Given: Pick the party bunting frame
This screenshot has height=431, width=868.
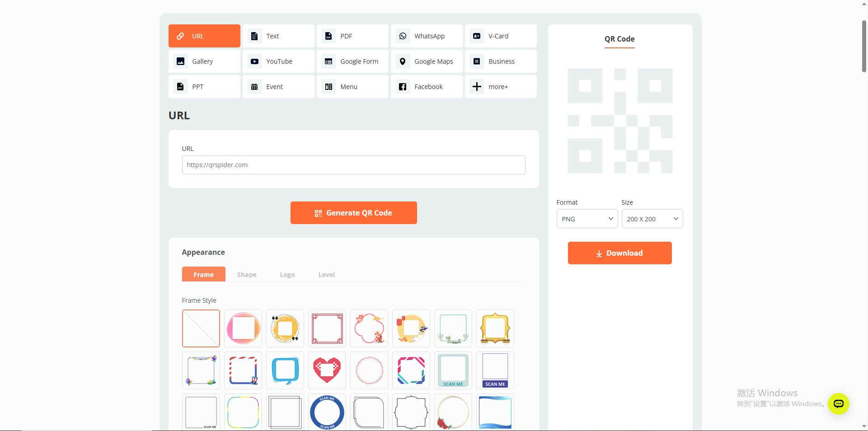Looking at the screenshot, I should click(x=201, y=370).
